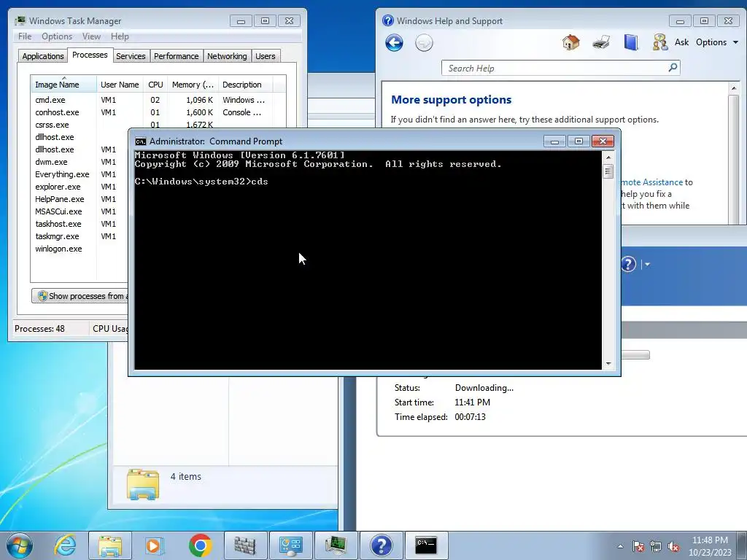This screenshot has width=747, height=560.
Task: Open Help and Support home icon
Action: (570, 42)
